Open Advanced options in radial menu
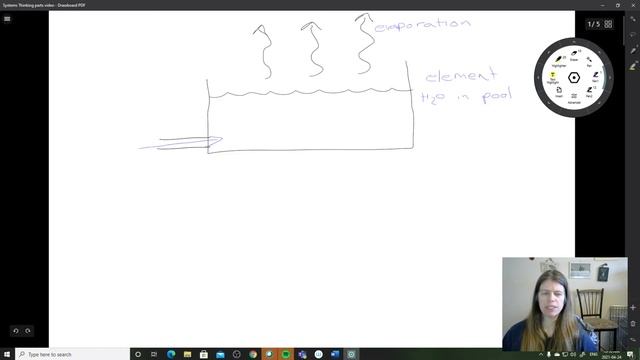The image size is (640, 360). [574, 98]
